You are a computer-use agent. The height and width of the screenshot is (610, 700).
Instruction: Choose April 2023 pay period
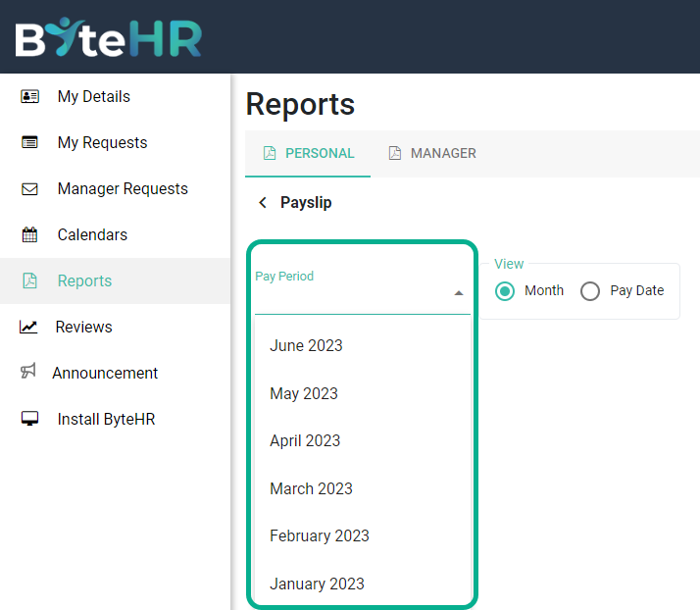click(x=363, y=440)
